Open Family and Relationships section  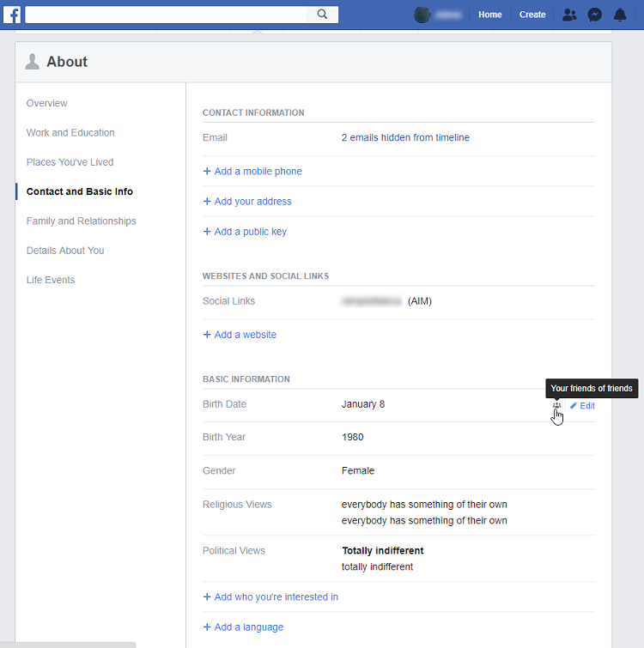point(81,221)
